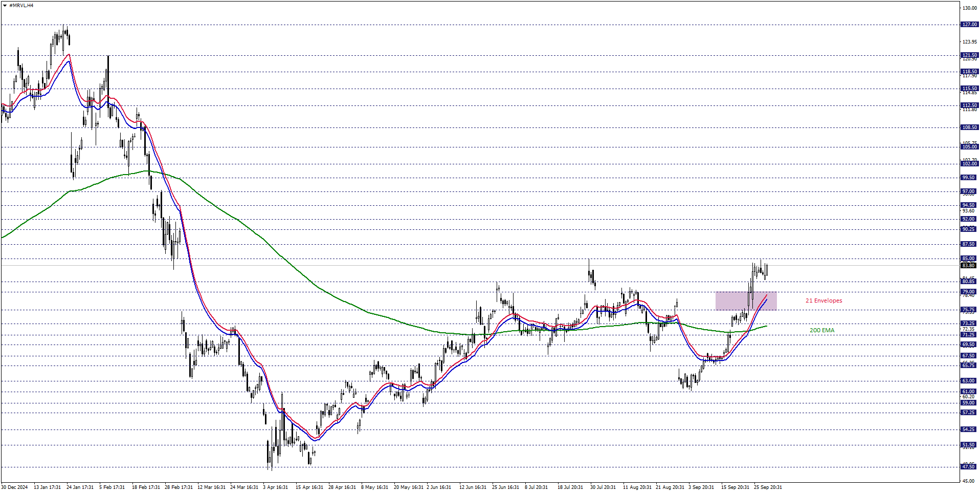Select the 63.00 price level label
Image resolution: width=980 pixels, height=493 pixels.
point(970,381)
